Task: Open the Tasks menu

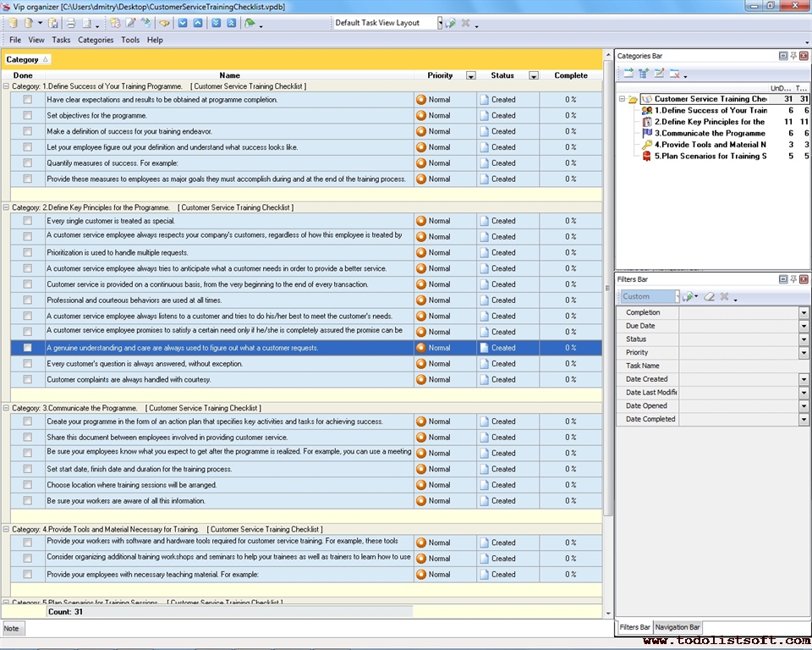Action: [x=61, y=40]
